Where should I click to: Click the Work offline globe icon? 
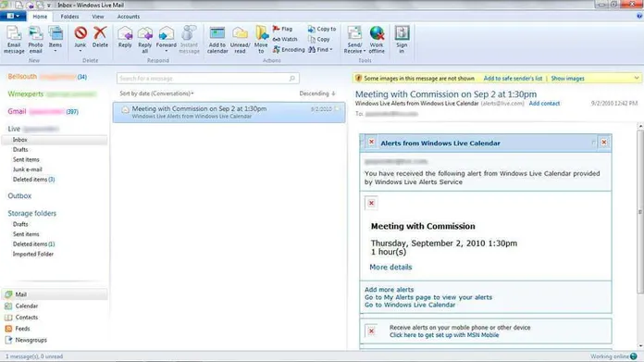point(377,33)
